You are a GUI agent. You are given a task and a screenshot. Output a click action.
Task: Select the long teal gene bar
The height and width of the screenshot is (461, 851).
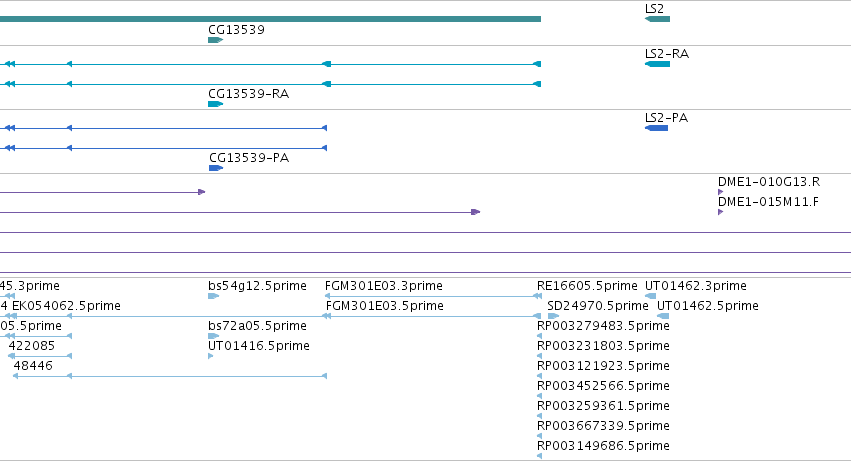270,19
